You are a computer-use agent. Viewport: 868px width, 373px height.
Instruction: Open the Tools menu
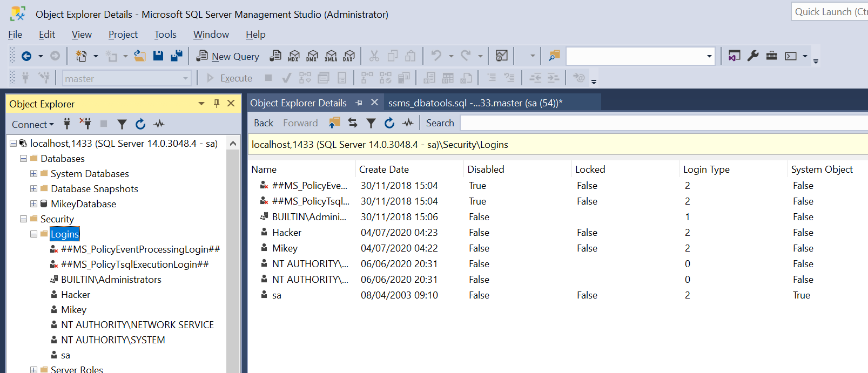[165, 35]
